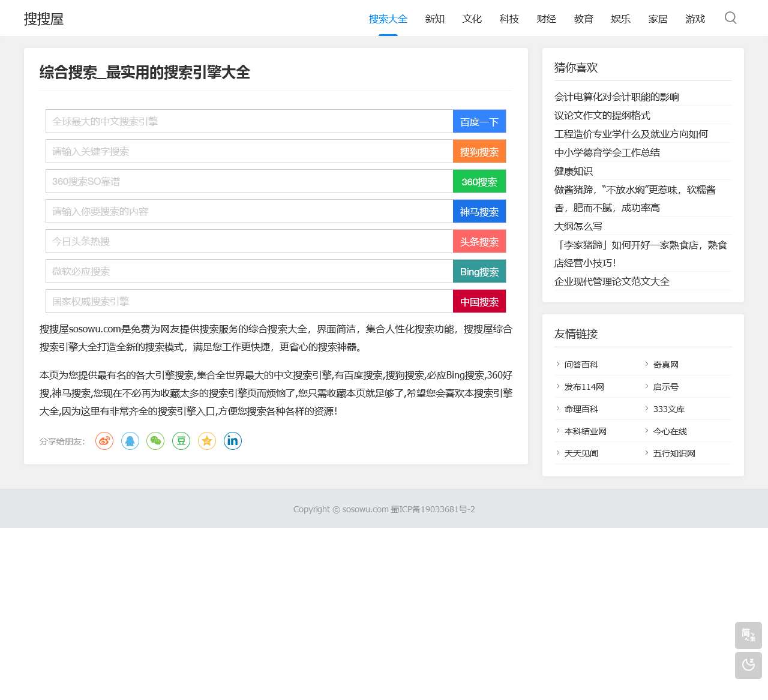768x700 pixels.
Task: Open friend link 五行知识网
Action: (674, 453)
